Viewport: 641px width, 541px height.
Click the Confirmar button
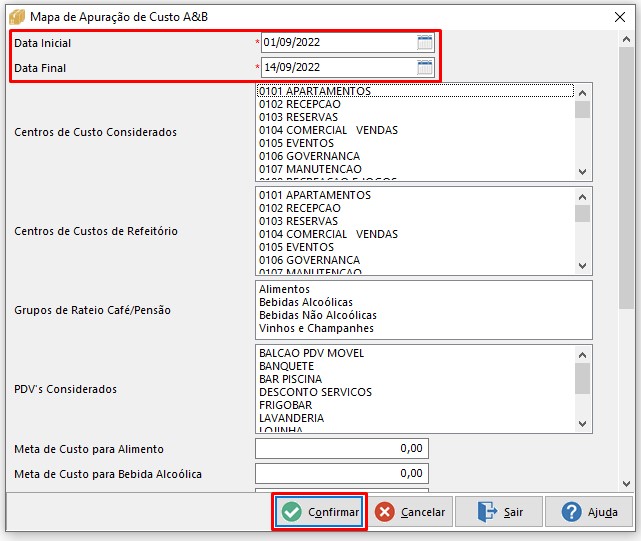coord(319,512)
